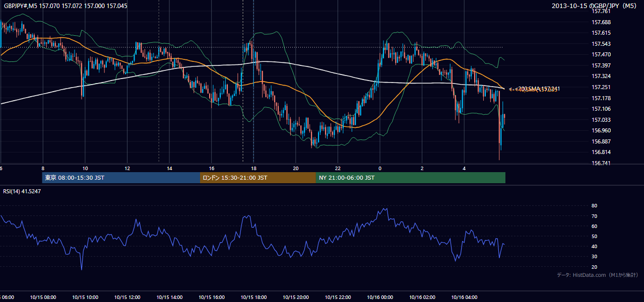Click hour tick 22 under the price chart
Image resolution: width=644 pixels, height=302 pixels.
coord(338,168)
